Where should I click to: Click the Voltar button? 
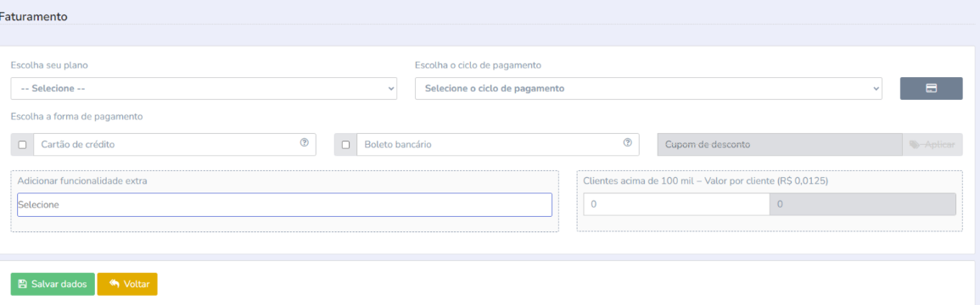(127, 284)
